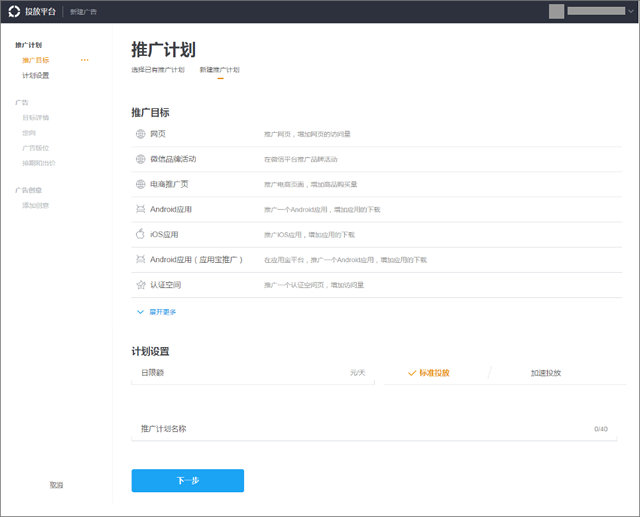This screenshot has width=640, height=517.
Task: Expand 展开更多 to show more goals
Action: pos(157,312)
